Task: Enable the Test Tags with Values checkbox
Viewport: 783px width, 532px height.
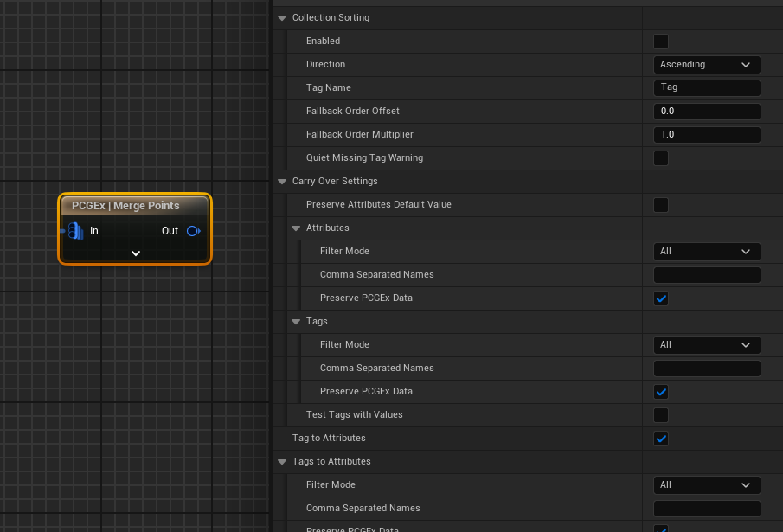Action: 661,415
